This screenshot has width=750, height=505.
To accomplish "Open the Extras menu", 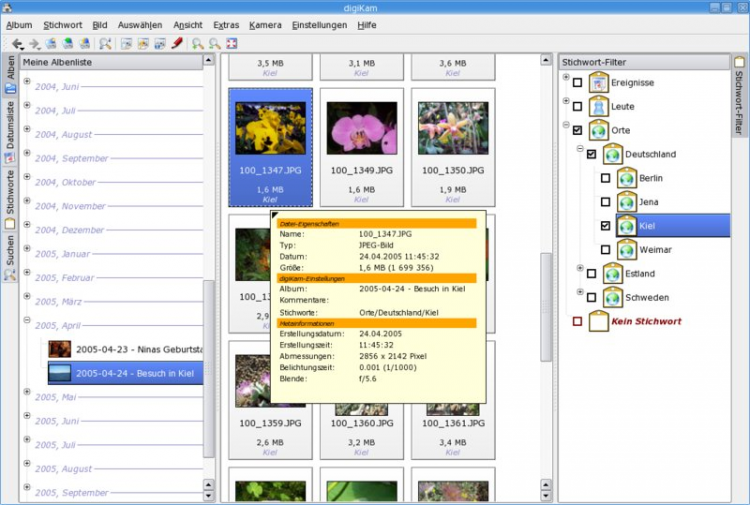I will pos(226,25).
